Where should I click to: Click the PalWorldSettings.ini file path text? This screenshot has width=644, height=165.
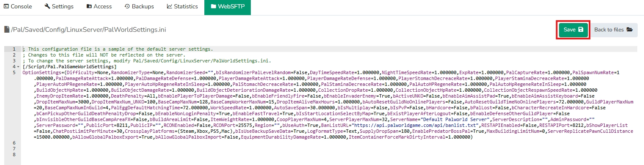click(x=89, y=30)
